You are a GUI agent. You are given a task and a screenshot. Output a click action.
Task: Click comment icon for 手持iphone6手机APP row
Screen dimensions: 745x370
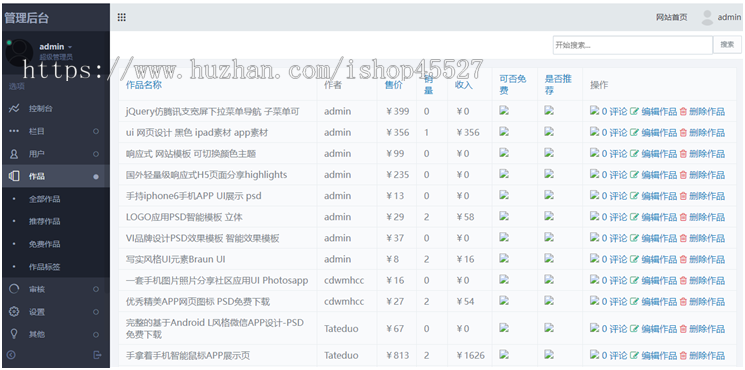pyautogui.click(x=594, y=195)
